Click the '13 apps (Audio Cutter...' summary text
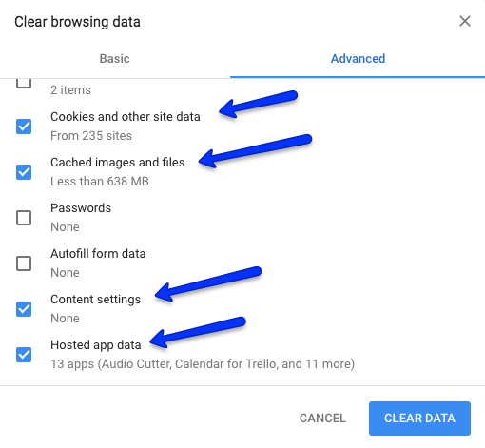Image resolution: width=485 pixels, height=448 pixels. click(203, 364)
